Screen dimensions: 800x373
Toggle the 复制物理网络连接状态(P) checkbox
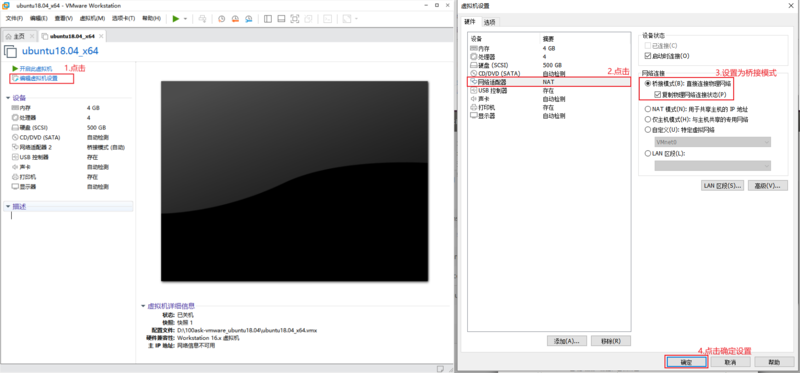tap(657, 95)
